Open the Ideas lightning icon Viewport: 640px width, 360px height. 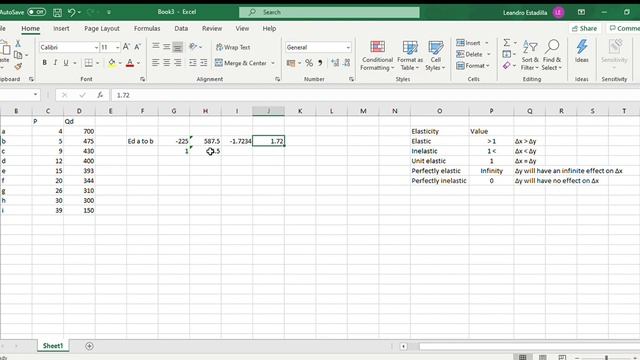pyautogui.click(x=582, y=51)
